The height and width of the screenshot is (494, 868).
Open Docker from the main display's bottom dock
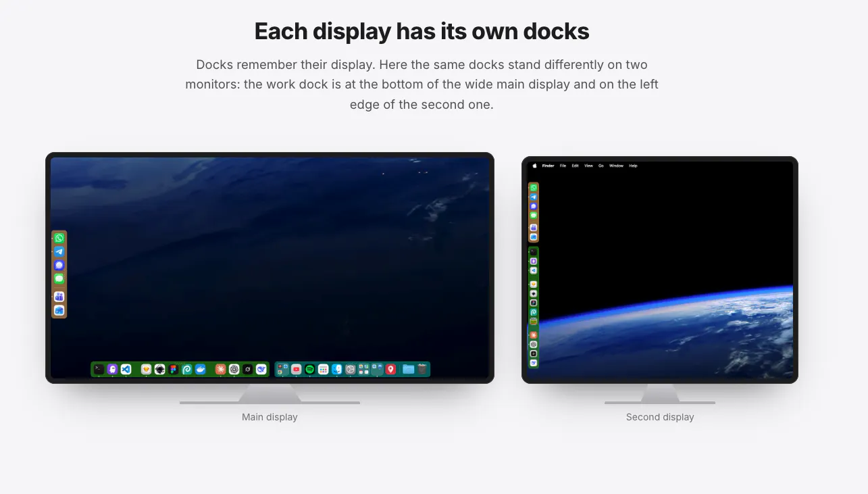click(201, 369)
